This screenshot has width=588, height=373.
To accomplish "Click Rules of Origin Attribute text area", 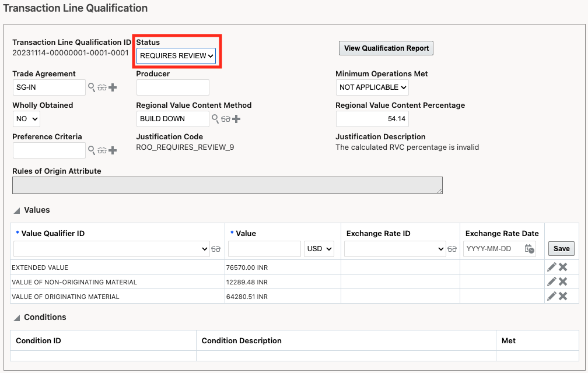I will click(x=228, y=185).
